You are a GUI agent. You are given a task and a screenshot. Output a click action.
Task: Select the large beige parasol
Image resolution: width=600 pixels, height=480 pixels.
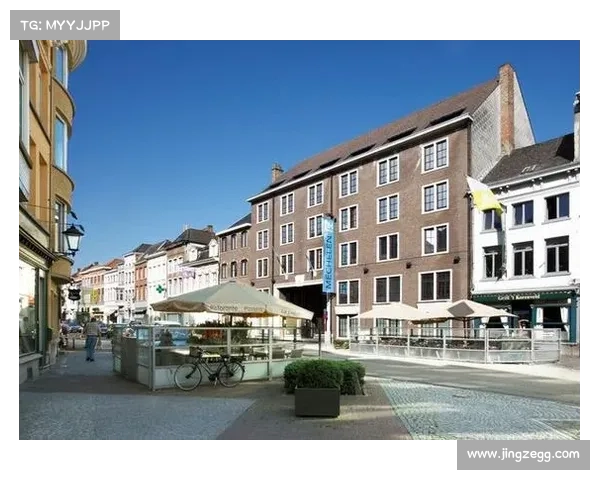tap(232, 298)
